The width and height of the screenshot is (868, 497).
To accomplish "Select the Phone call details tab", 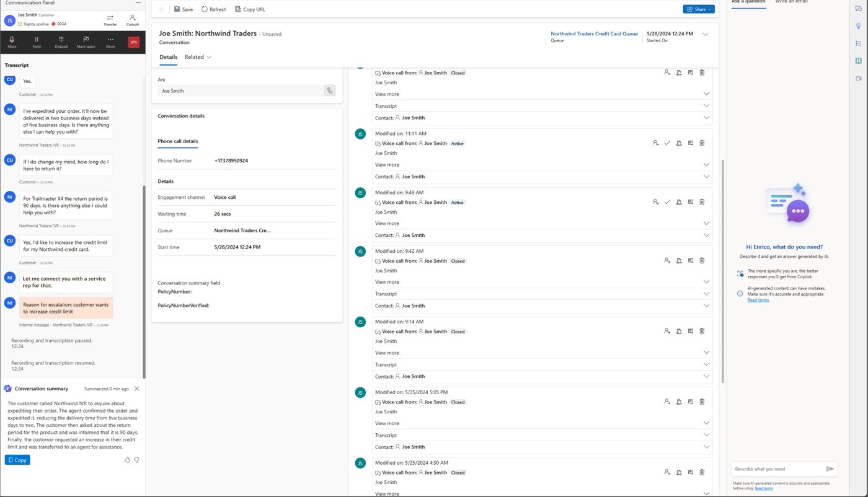I will 178,141.
